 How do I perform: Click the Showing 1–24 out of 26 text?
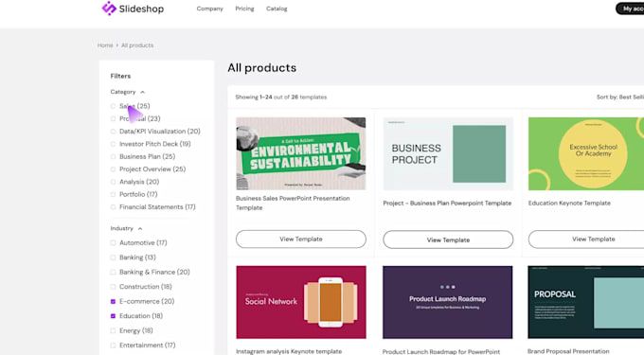tap(281, 98)
